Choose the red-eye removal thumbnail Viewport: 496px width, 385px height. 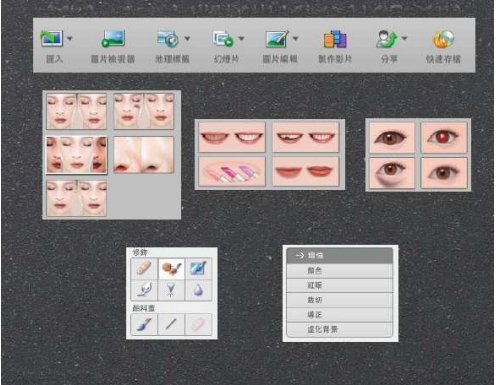coord(444,137)
